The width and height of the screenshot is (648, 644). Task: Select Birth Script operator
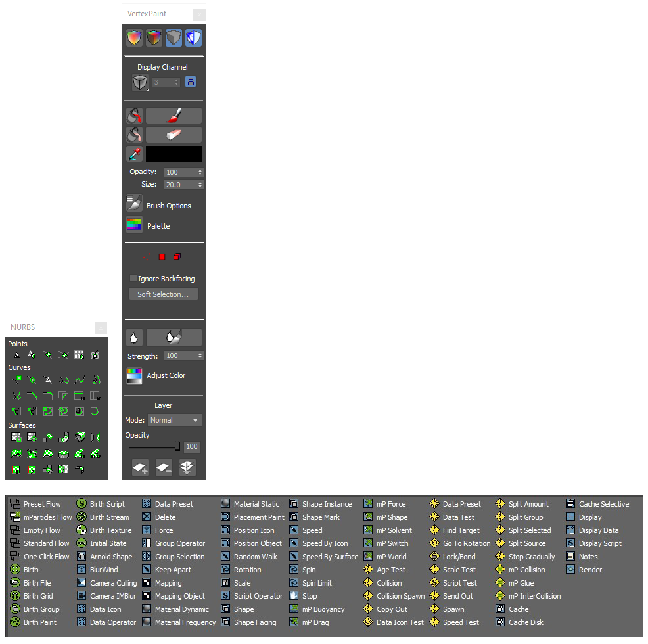click(101, 504)
